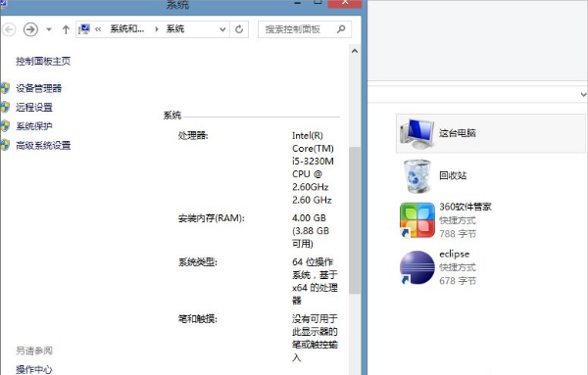Select the 回收站 recycle bin icon
This screenshot has width=588, height=375.
click(x=417, y=176)
